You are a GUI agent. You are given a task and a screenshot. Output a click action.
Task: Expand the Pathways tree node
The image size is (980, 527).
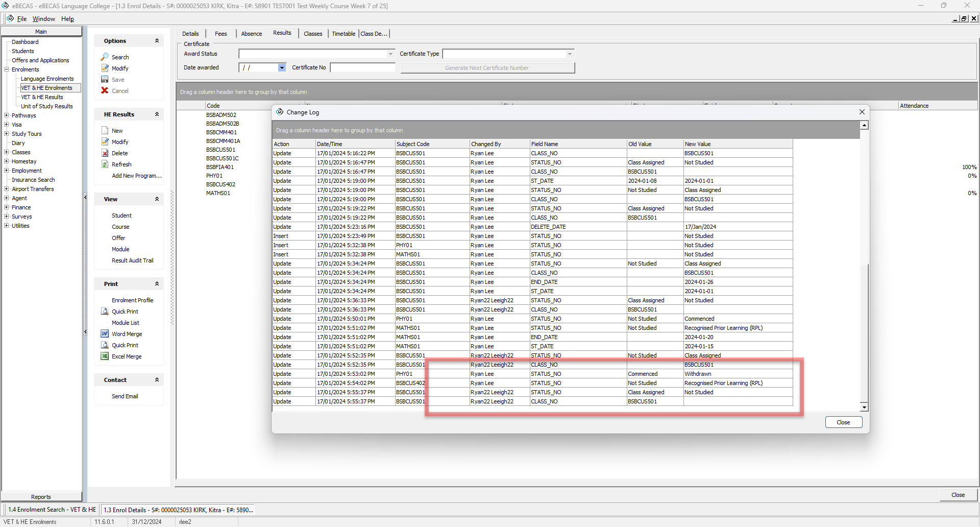[x=6, y=115]
